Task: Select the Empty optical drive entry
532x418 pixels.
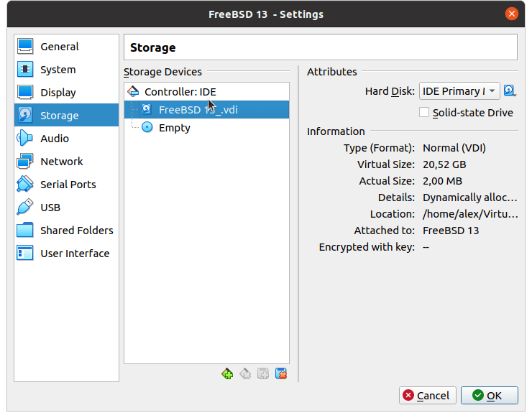Action: coord(206,127)
